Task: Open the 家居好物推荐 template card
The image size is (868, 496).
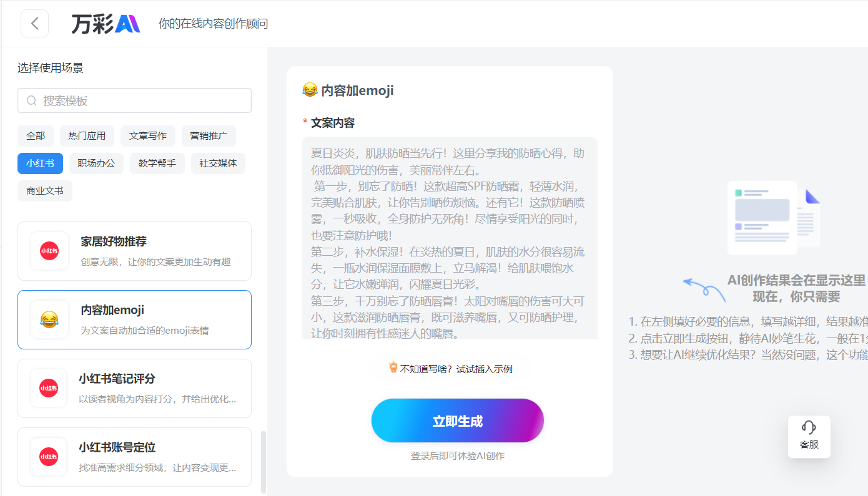Action: click(134, 251)
